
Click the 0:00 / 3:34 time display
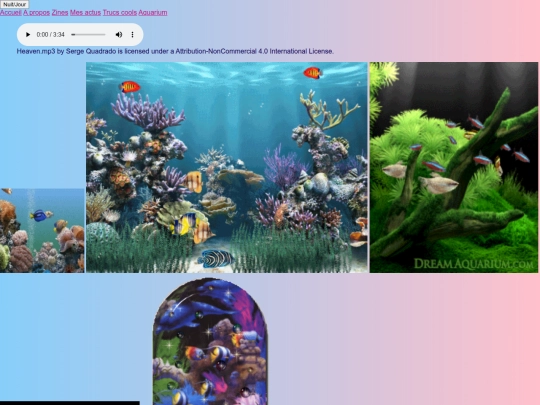(x=51, y=34)
